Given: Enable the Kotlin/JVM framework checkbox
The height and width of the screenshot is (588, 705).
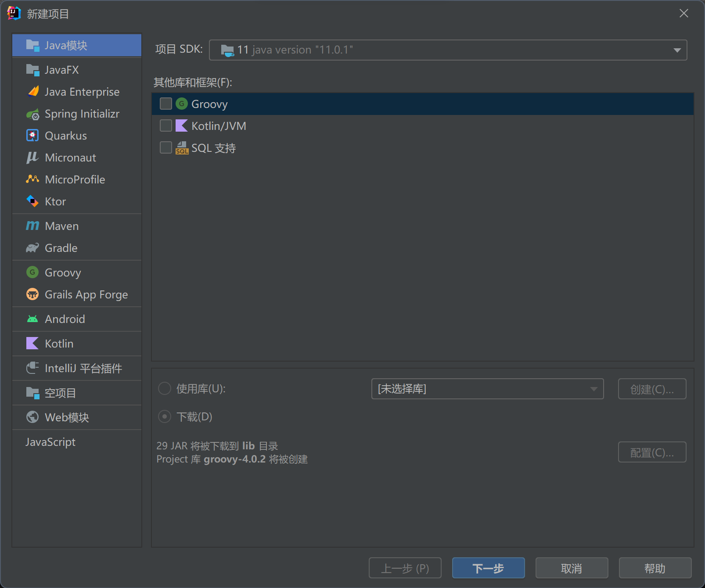Looking at the screenshot, I should [166, 125].
